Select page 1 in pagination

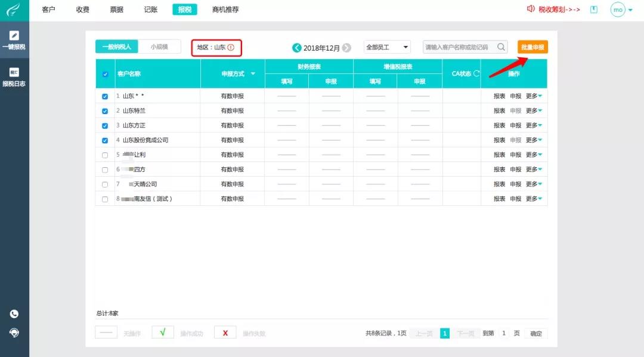pos(445,333)
